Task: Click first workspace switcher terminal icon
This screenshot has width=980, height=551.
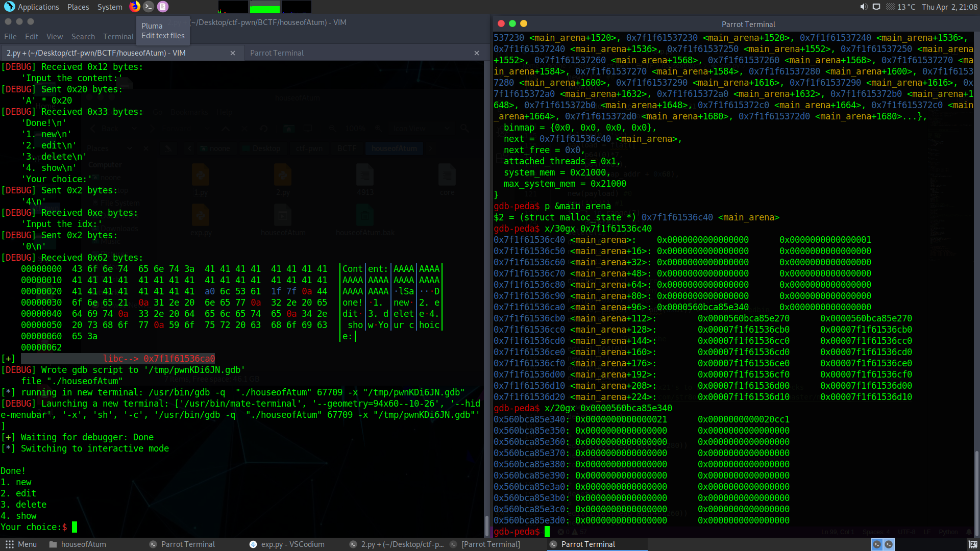Action: 876,544
